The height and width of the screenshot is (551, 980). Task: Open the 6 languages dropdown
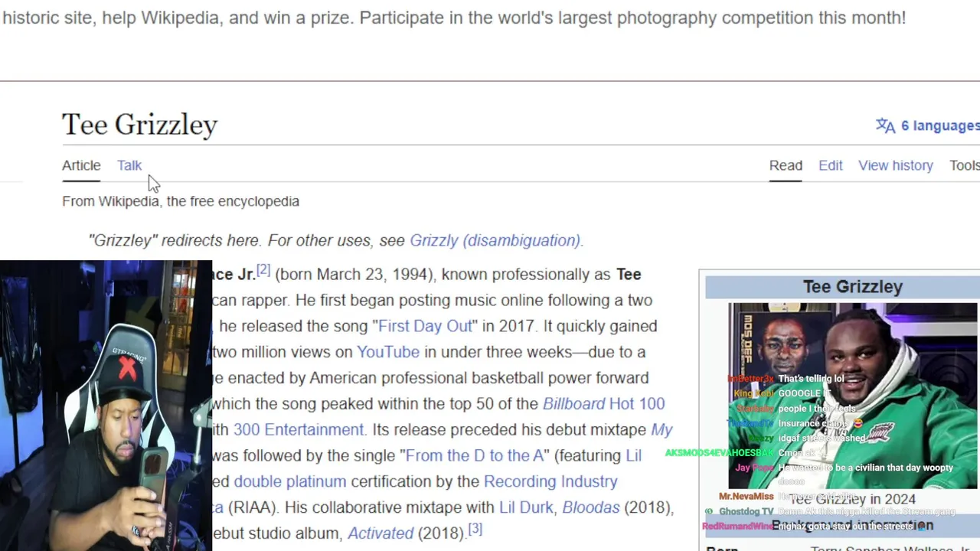tap(940, 126)
